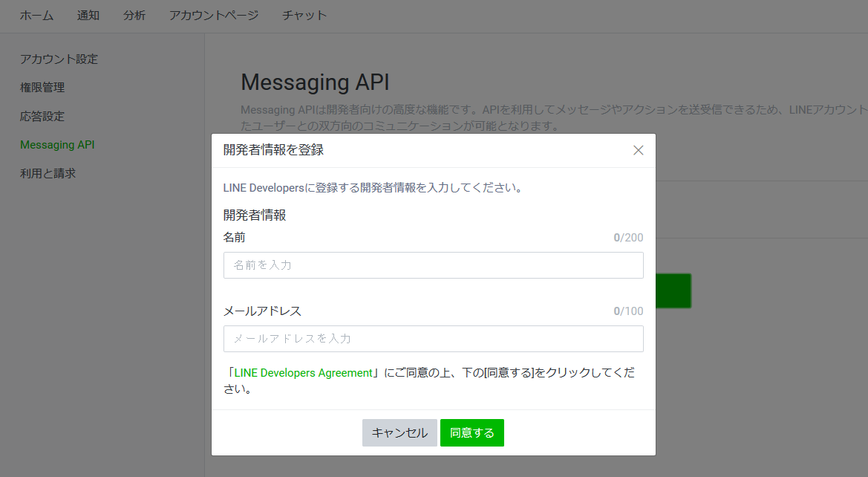
Task: Click the name input field
Action: (434, 265)
